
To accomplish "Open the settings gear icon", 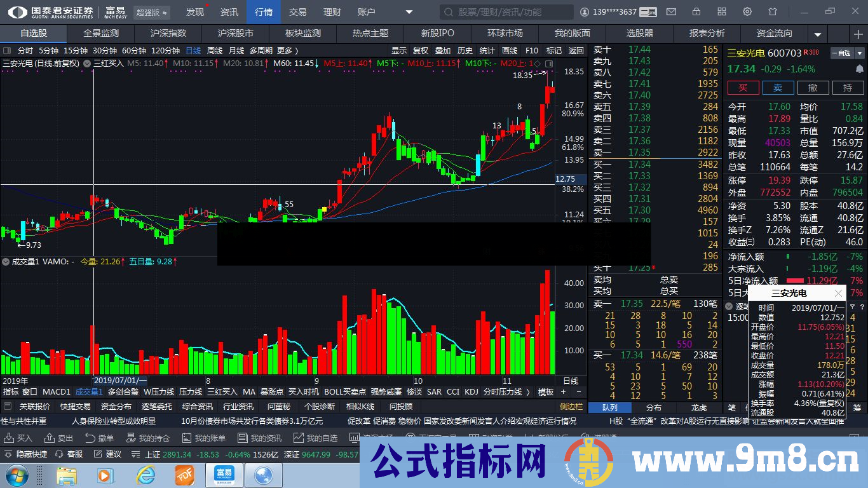I will coord(747,11).
